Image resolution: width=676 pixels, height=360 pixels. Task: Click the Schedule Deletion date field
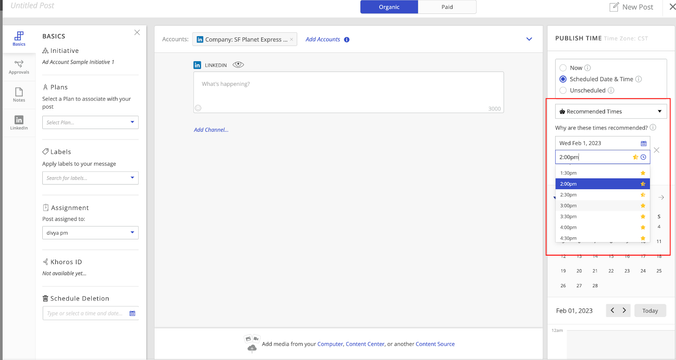(x=90, y=313)
